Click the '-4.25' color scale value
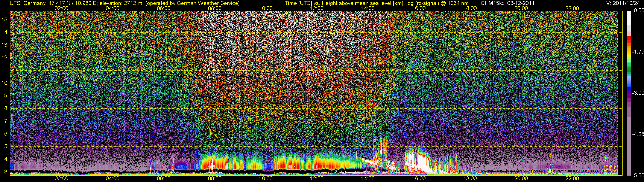 638,134
